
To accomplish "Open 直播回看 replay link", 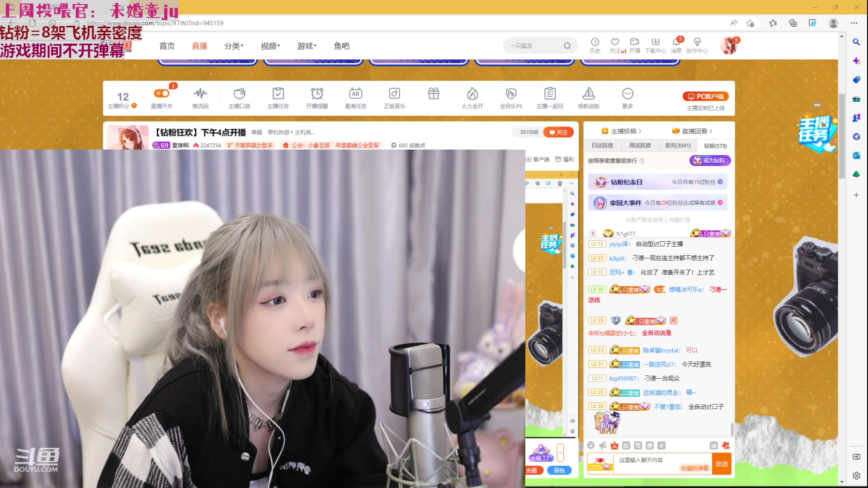I will [x=692, y=131].
